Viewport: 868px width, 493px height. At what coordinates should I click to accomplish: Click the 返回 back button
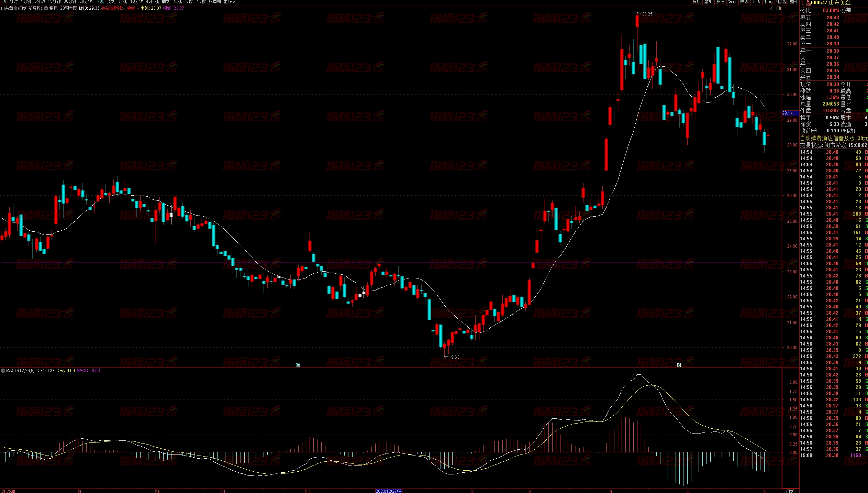pos(793,2)
